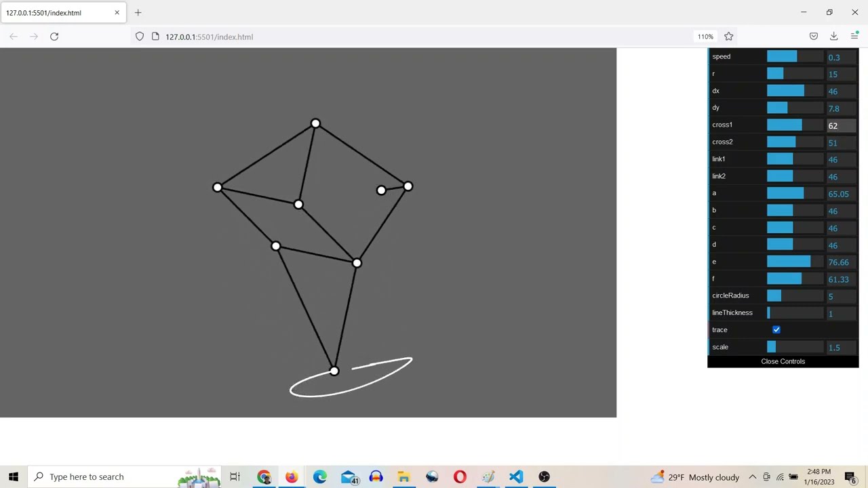Adjust the speed slider
868x488 pixels.
click(795, 57)
